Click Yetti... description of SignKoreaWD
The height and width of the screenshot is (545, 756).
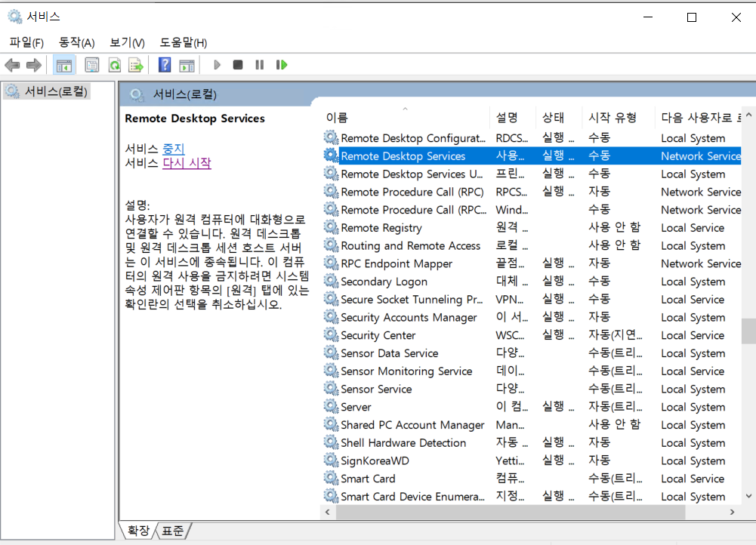tap(510, 460)
